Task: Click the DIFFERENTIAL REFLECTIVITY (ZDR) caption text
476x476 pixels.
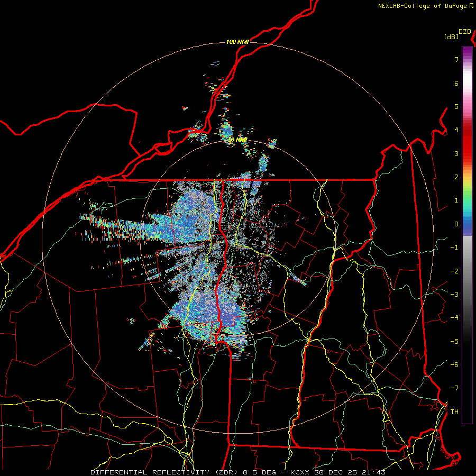Action: [165, 472]
